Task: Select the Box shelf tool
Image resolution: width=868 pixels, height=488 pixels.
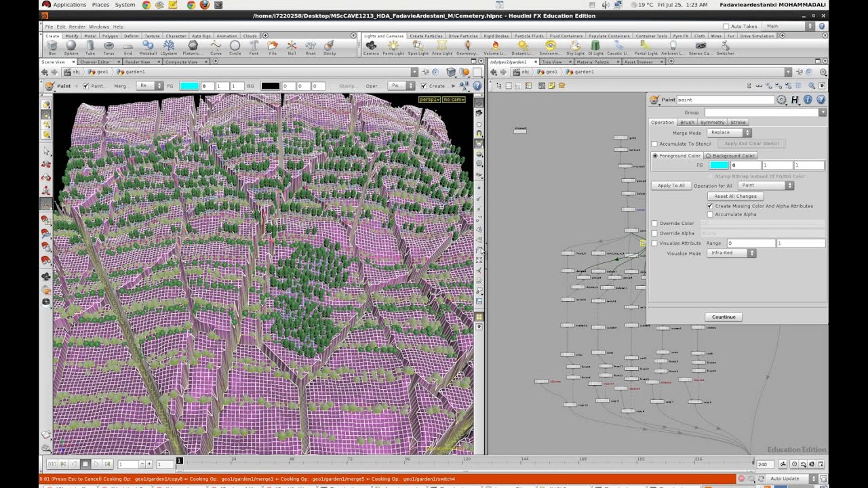Action: click(52, 47)
